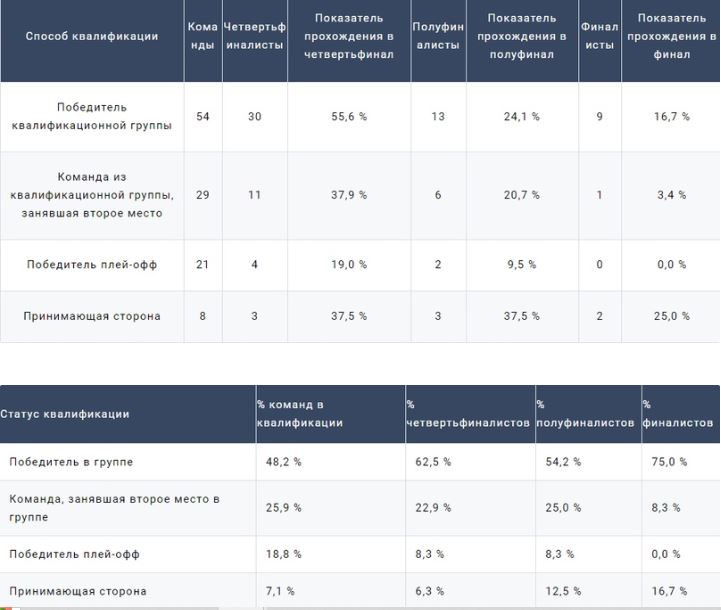Select the "Четвертьфиналисты" header in the top table
This screenshot has width=721, height=610.
pyautogui.click(x=254, y=36)
